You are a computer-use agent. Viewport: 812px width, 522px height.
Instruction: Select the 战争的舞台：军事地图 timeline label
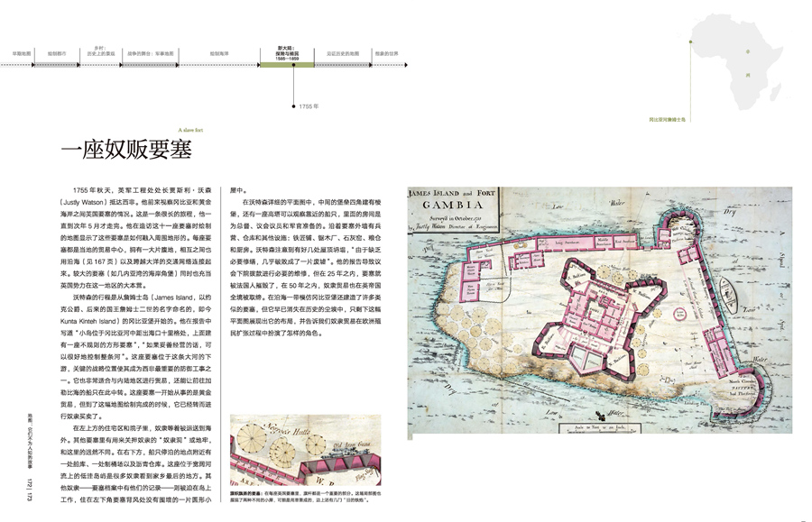point(151,53)
